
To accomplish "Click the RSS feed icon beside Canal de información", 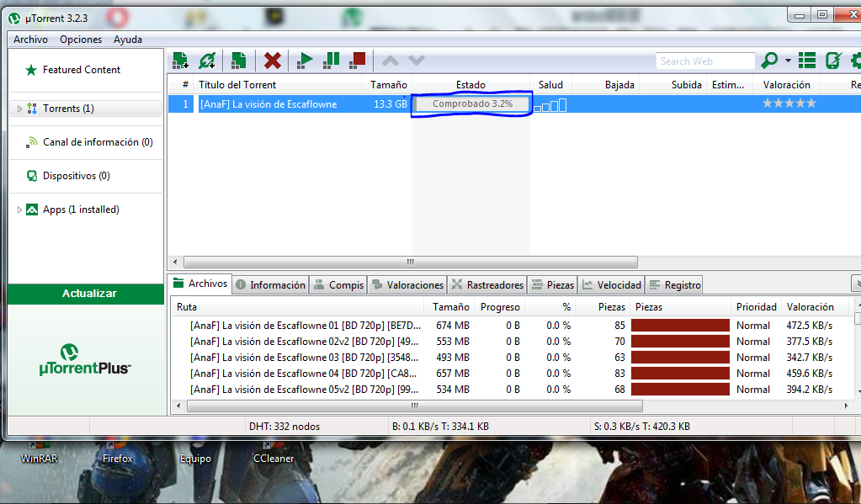I will (x=32, y=142).
